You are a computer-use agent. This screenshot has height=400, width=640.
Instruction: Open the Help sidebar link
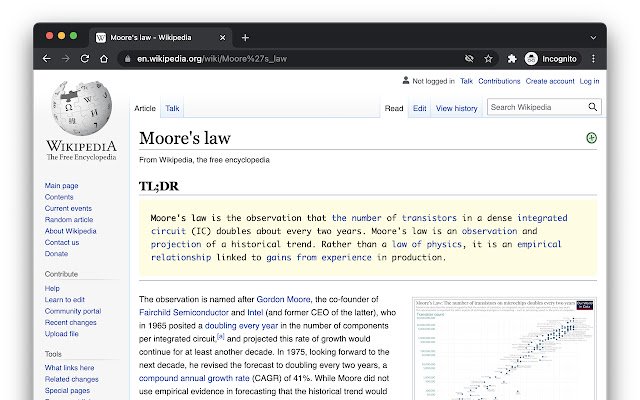[52, 288]
